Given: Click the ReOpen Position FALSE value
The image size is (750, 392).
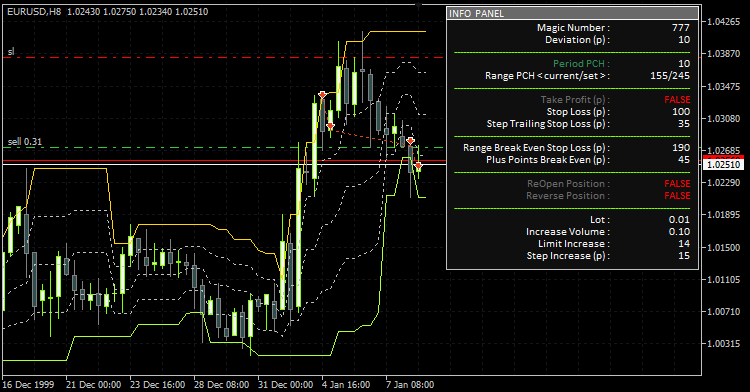Looking at the screenshot, I should coord(677,184).
